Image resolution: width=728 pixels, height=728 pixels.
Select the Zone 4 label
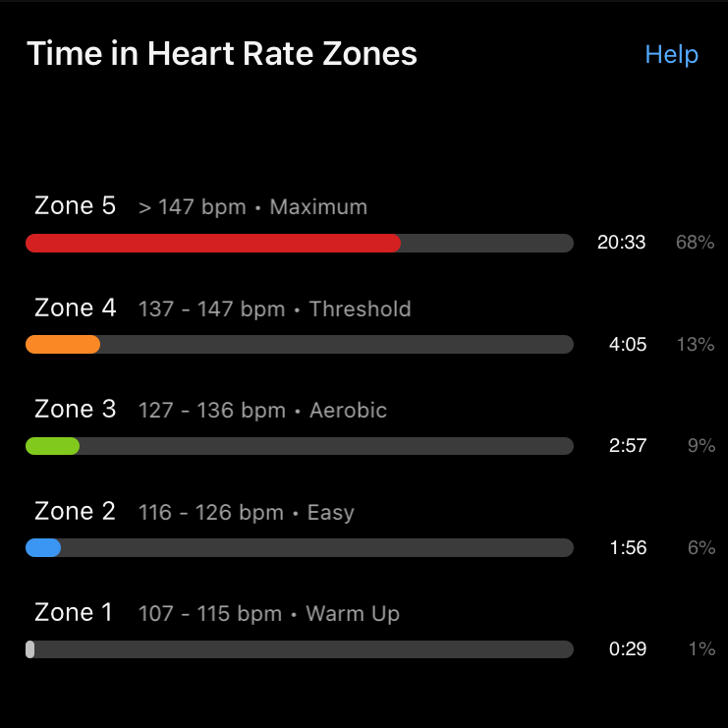(75, 308)
